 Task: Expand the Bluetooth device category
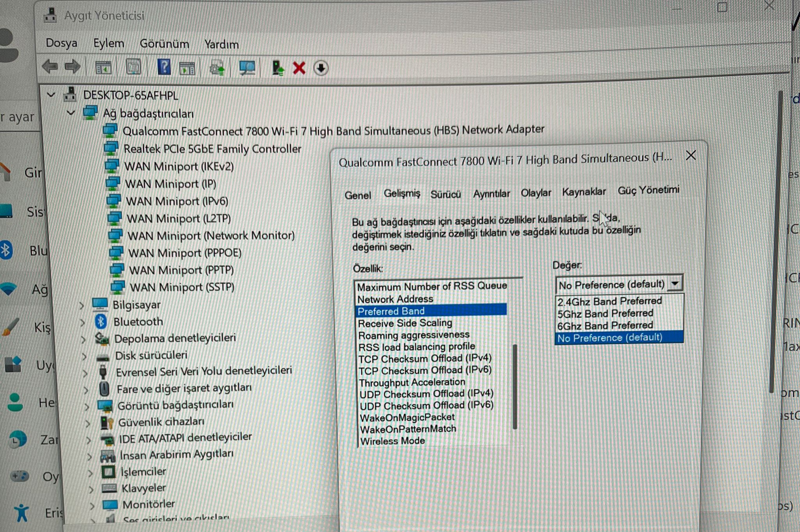point(82,322)
